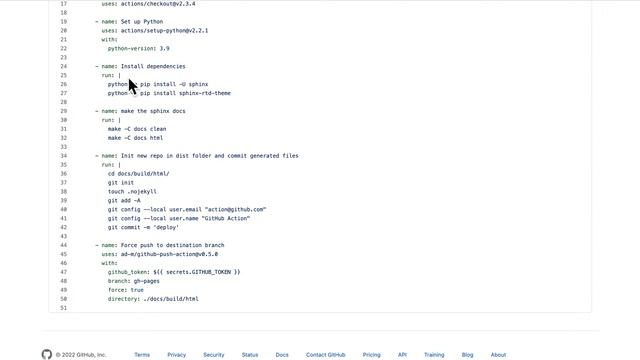Select line number 22
This screenshot has width=640, height=360.
click(x=64, y=49)
